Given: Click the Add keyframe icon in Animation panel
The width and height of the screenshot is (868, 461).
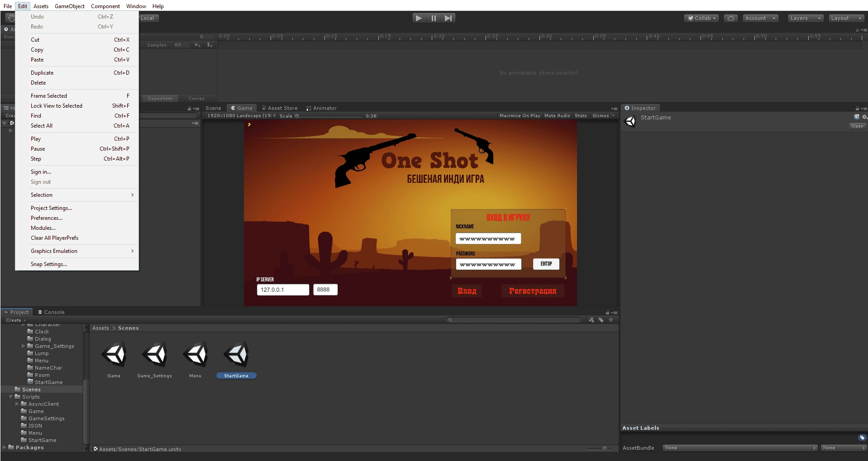Looking at the screenshot, I should (198, 45).
